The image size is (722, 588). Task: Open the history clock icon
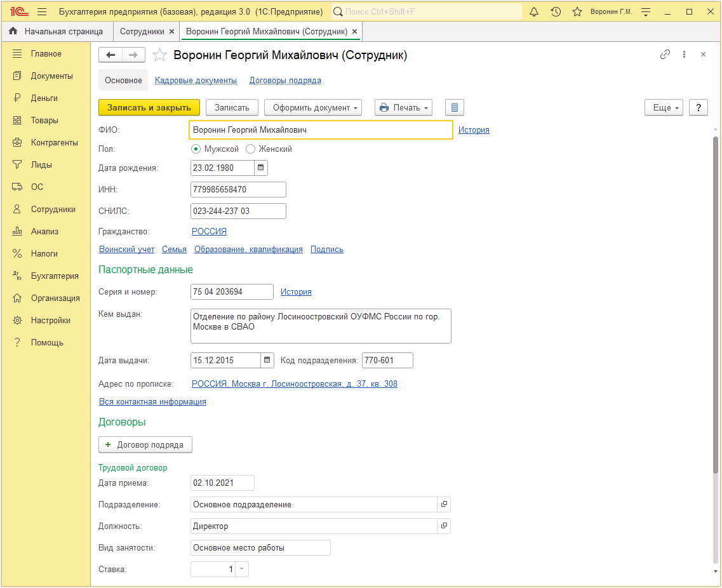556,12
